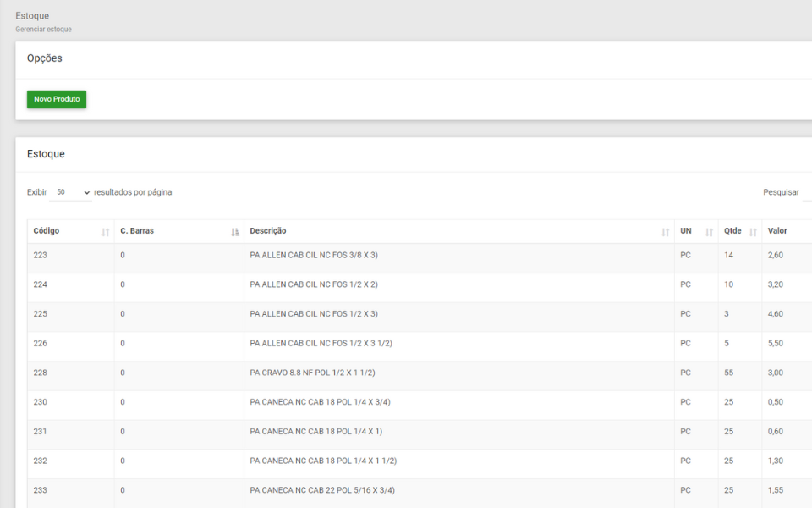Select the Código column header text

tap(46, 231)
